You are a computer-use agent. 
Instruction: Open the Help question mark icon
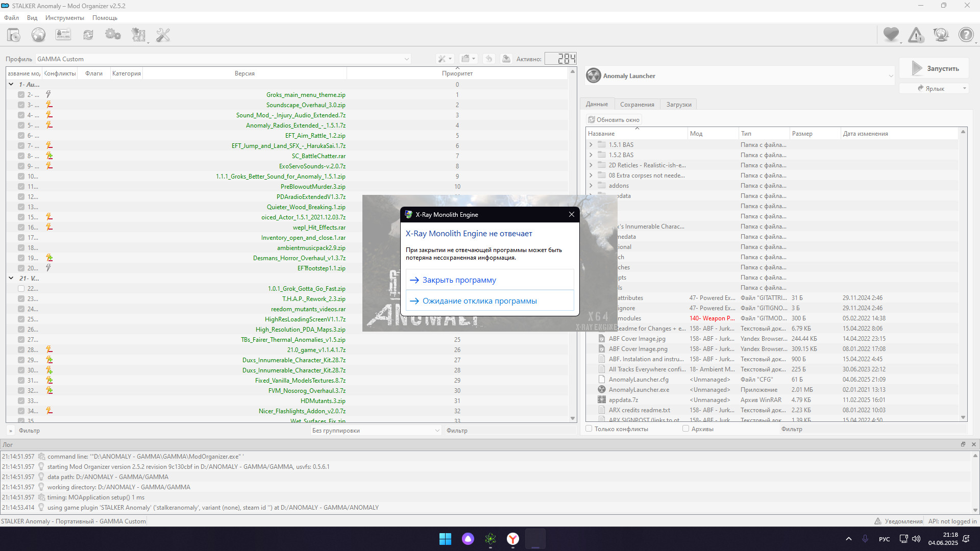[966, 35]
